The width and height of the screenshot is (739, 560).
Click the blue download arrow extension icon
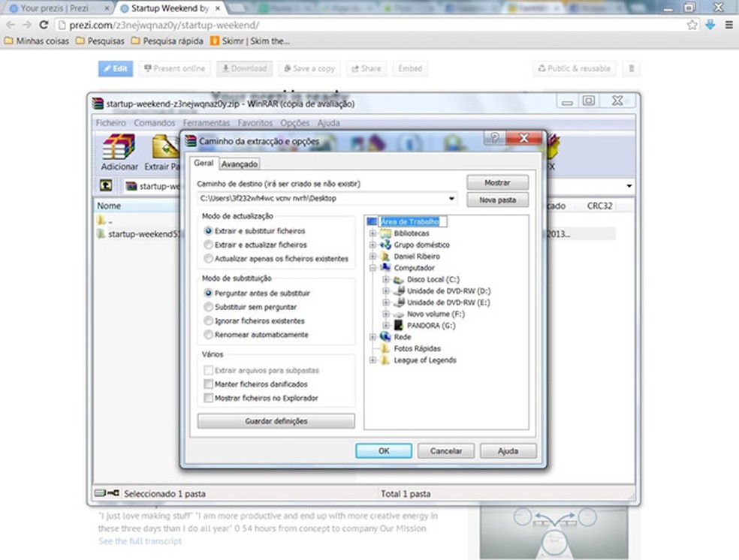[710, 25]
